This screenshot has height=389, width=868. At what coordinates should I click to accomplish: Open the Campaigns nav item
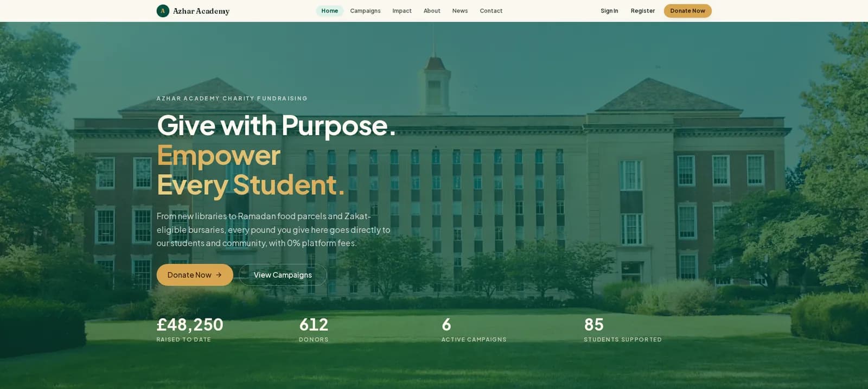point(365,11)
